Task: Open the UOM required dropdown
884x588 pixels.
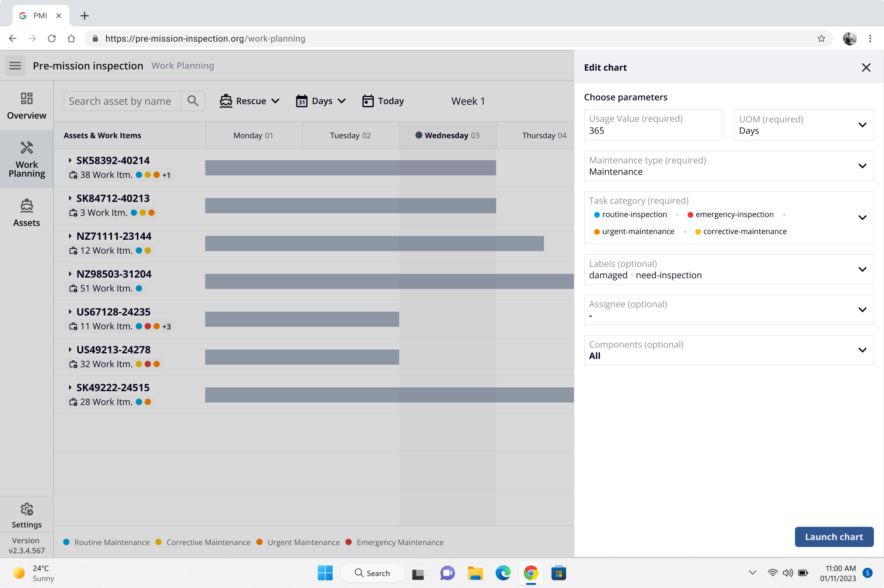Action: click(803, 125)
